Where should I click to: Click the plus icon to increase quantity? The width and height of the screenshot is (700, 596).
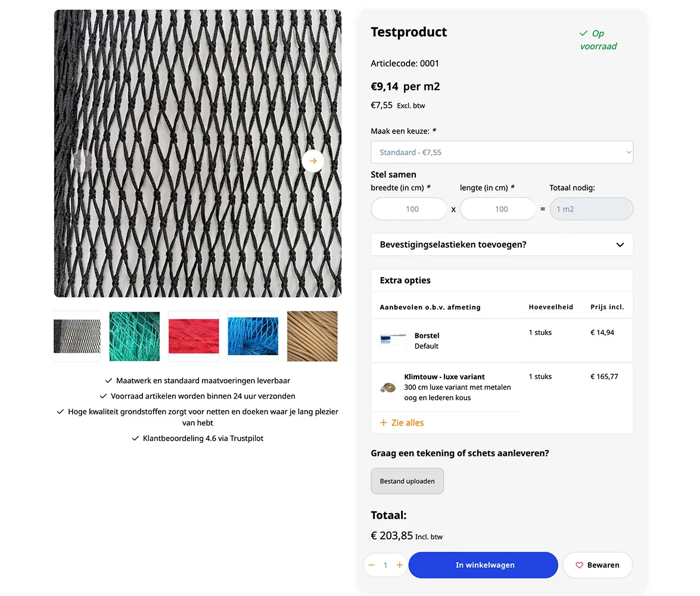click(399, 565)
